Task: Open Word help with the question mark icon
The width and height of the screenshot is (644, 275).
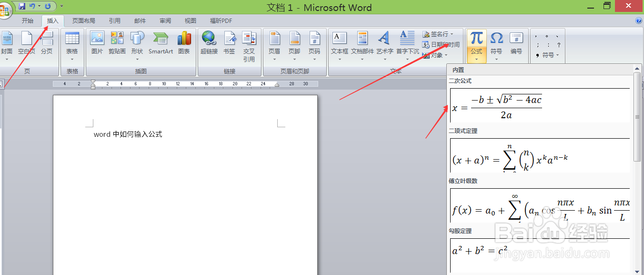Action: (x=639, y=20)
